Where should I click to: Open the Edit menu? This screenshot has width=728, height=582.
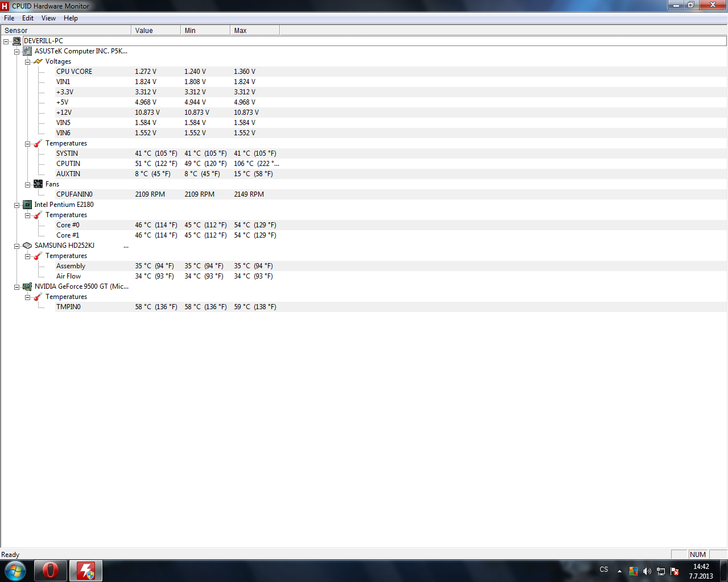[28, 18]
